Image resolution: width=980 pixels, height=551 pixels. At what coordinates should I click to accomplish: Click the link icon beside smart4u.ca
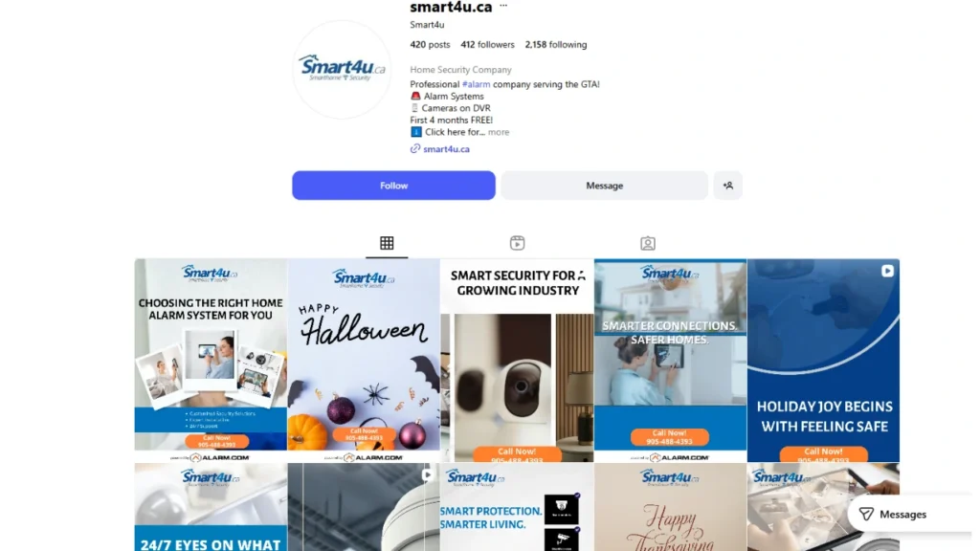[415, 148]
